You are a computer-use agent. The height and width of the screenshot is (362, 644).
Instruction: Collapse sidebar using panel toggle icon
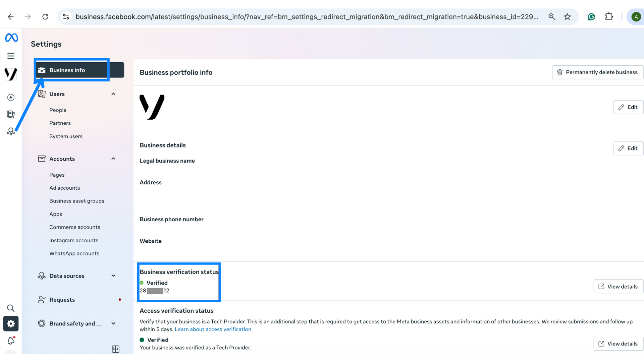tap(115, 349)
